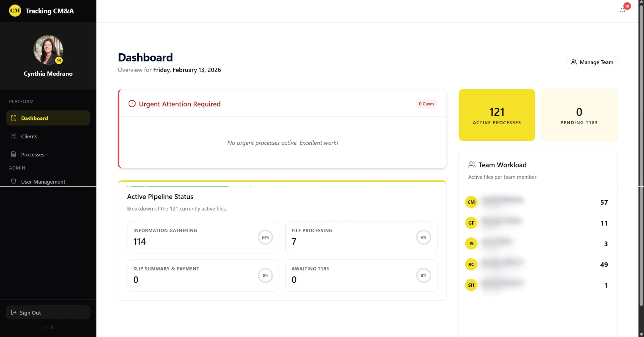Click the Sign Out button
This screenshot has height=337, width=644.
[48, 312]
